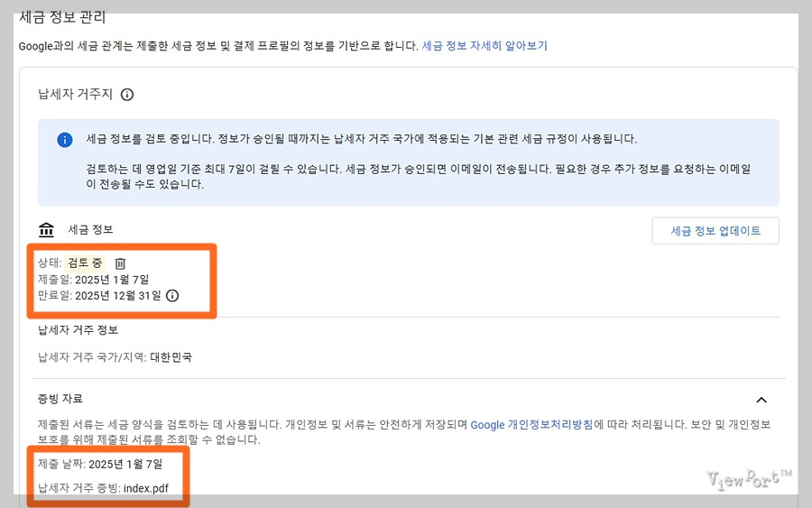
Task: Collapse the 증빙 자료 section chevron
Action: [x=761, y=400]
